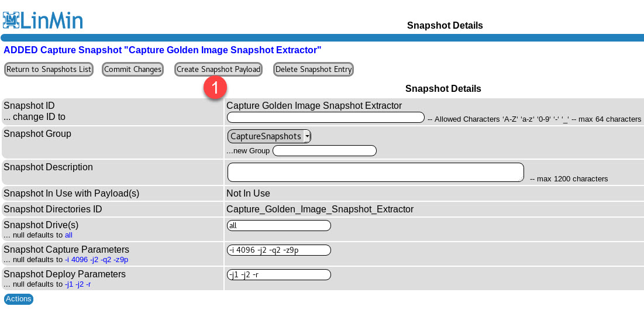
Task: Click the LinMin logo
Action: click(43, 19)
